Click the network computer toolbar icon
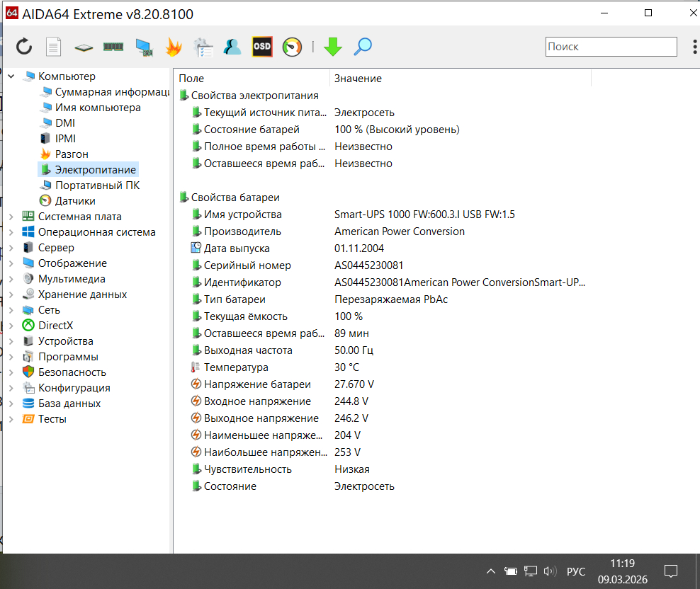 (144, 47)
